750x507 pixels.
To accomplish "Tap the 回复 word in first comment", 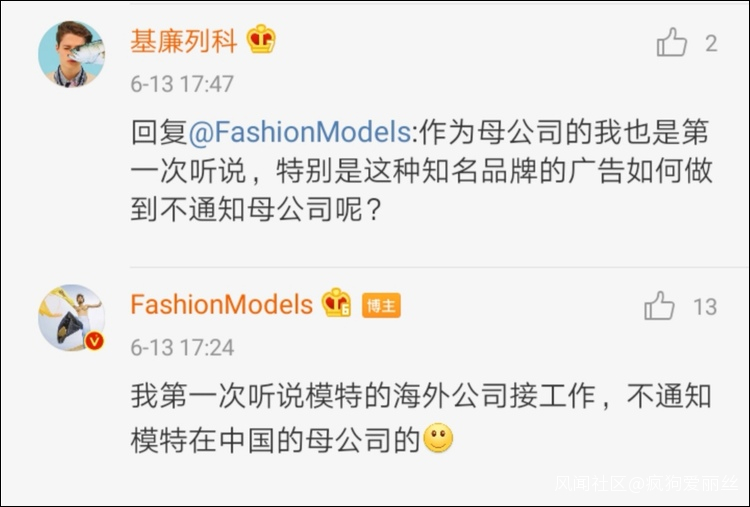I will pyautogui.click(x=155, y=133).
